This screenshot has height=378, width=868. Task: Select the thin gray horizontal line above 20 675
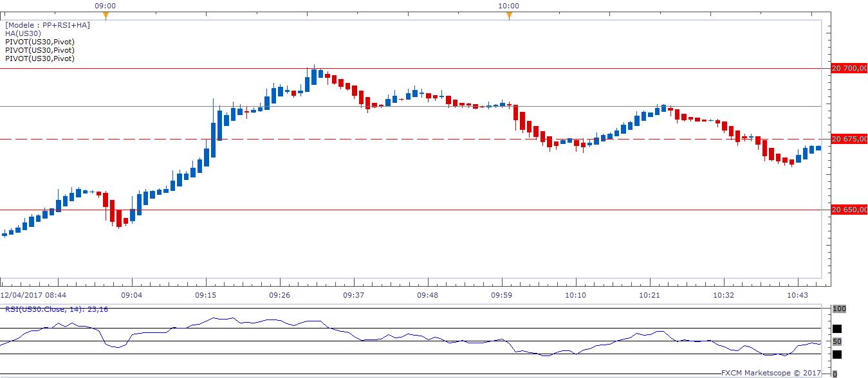pyautogui.click(x=412, y=106)
